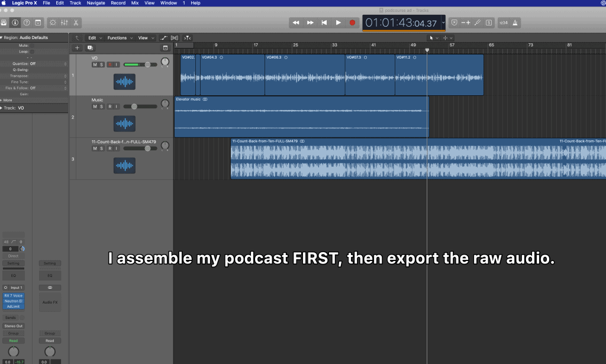Open the Tracks area View menu
Screen dimensions: 606x364
[x=146, y=38]
